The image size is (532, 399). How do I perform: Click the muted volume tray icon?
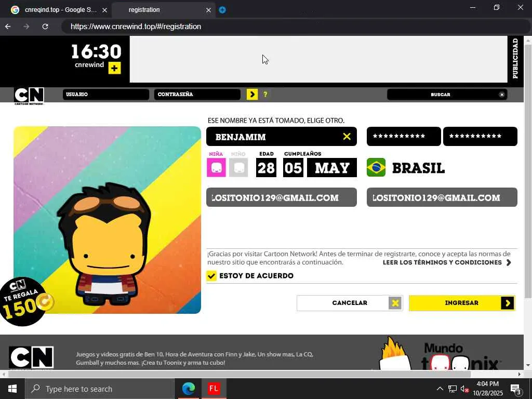point(464,389)
